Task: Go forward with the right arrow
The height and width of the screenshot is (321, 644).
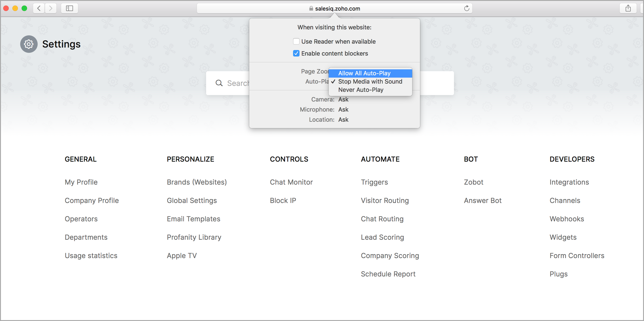Action: [51, 8]
